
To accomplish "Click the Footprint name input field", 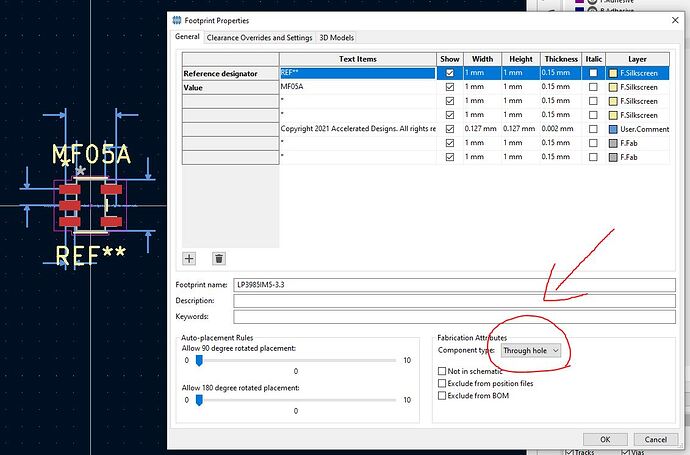I will 455,285.
